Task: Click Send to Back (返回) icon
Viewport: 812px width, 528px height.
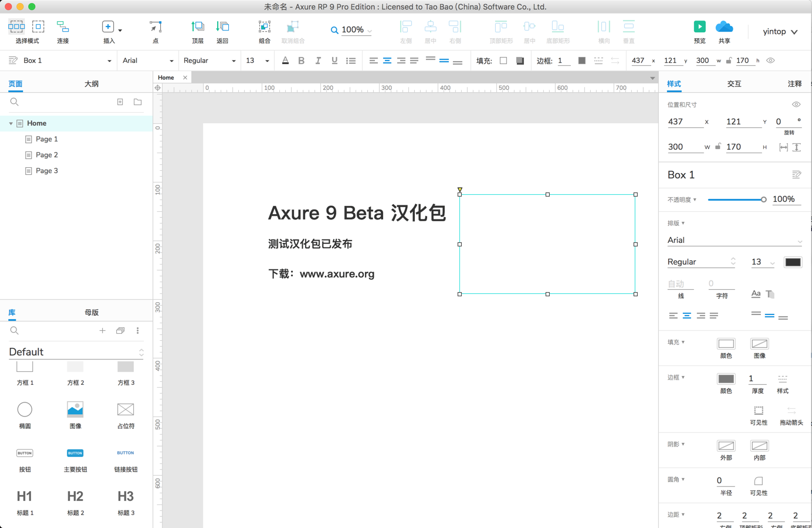Action: (x=222, y=27)
